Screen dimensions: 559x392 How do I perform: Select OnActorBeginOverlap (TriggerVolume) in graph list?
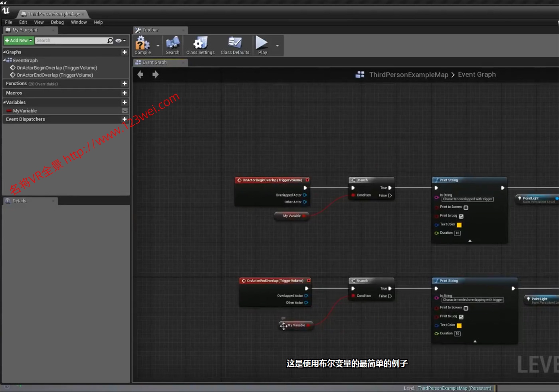click(56, 68)
